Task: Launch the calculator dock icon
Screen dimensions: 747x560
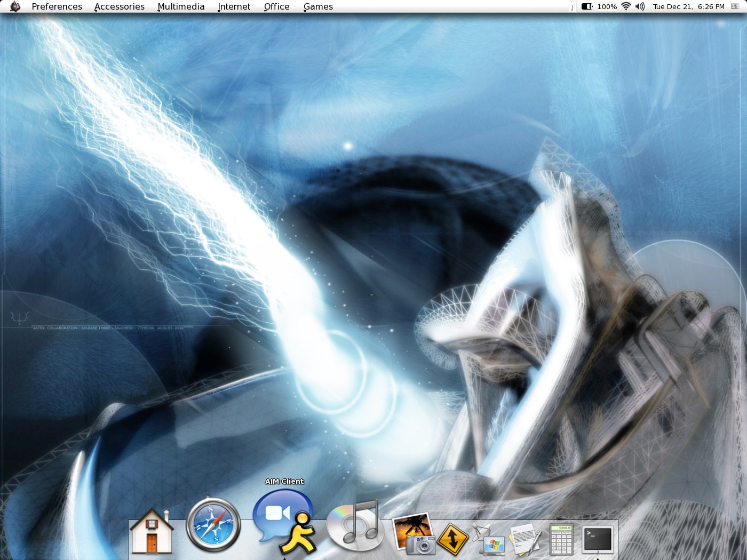Action: [561, 539]
